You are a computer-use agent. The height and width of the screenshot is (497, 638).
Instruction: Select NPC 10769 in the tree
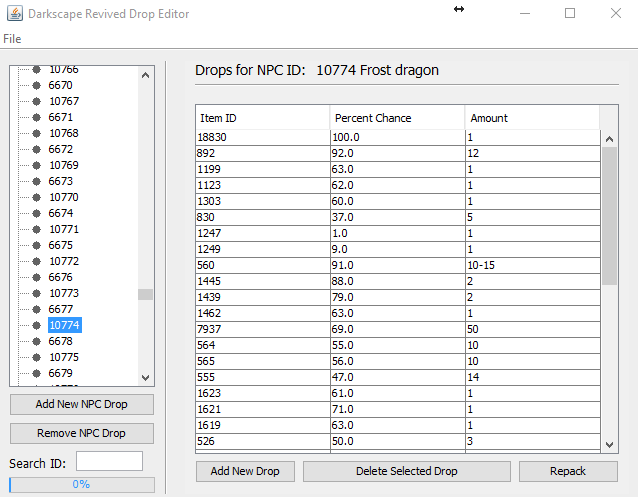pyautogui.click(x=64, y=165)
